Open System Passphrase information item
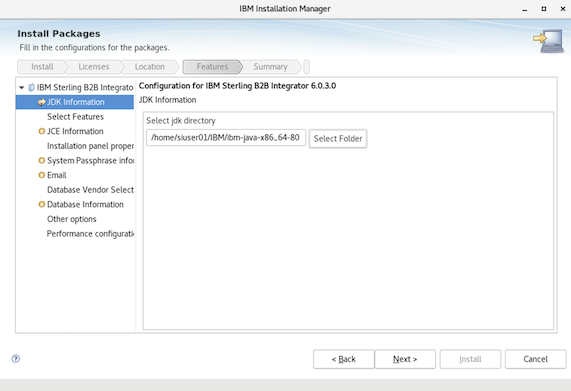571x391 pixels. click(90, 161)
